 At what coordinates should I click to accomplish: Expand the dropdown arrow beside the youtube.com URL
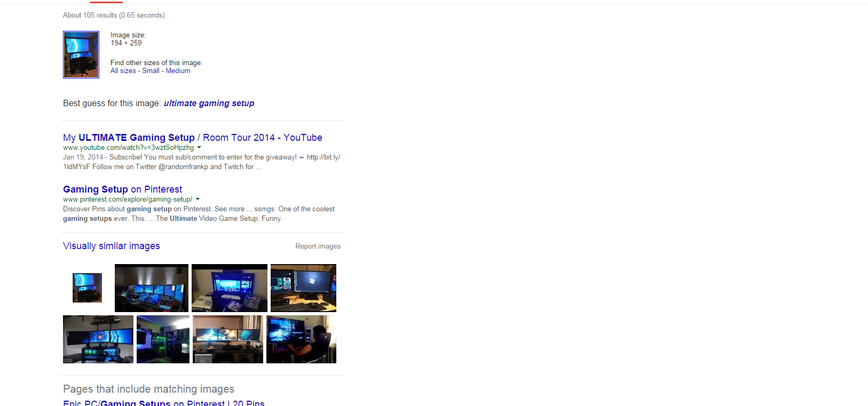click(x=199, y=147)
